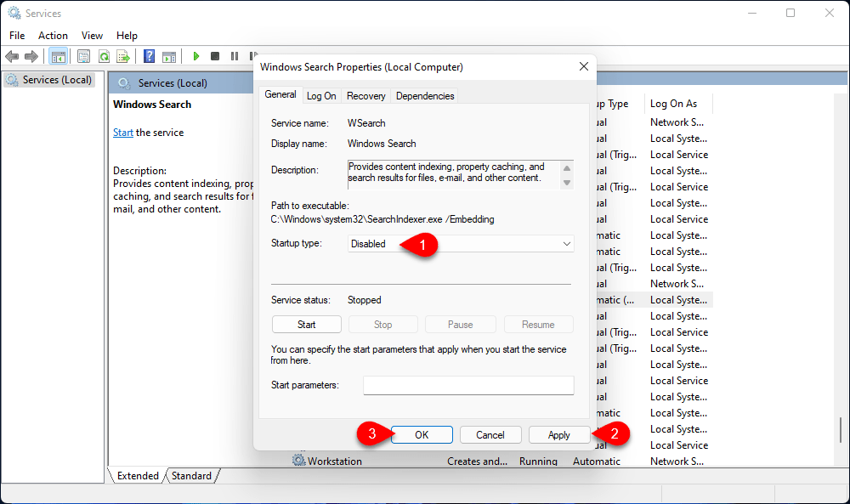Click the Automatic startup type of Workstation

(597, 462)
